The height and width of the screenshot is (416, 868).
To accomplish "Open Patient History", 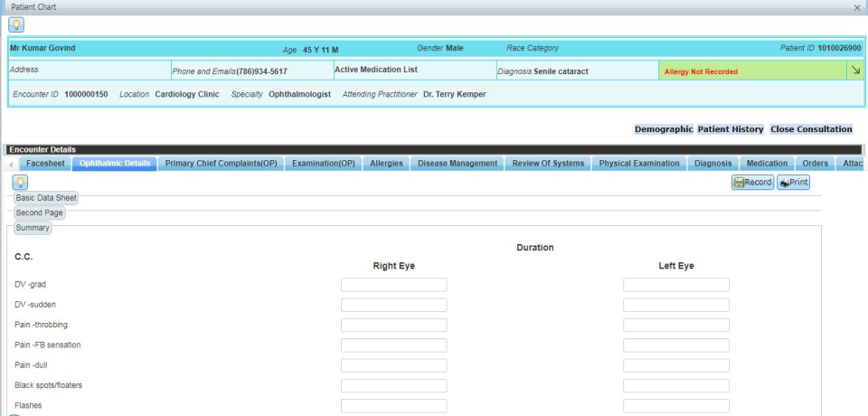I will point(731,129).
